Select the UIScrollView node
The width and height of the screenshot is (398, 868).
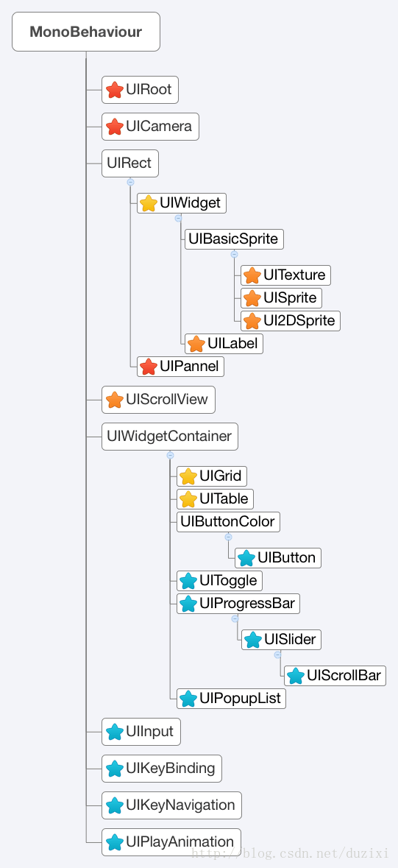158,400
